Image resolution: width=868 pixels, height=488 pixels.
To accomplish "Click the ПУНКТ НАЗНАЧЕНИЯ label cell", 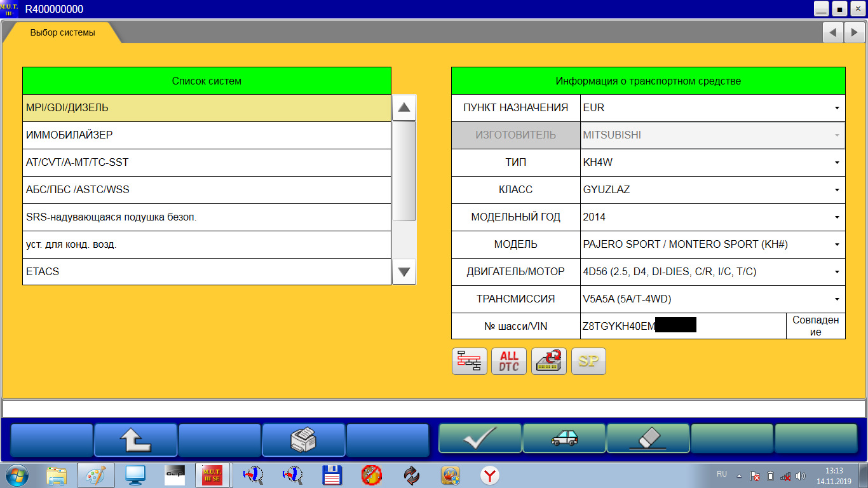I will click(x=516, y=108).
